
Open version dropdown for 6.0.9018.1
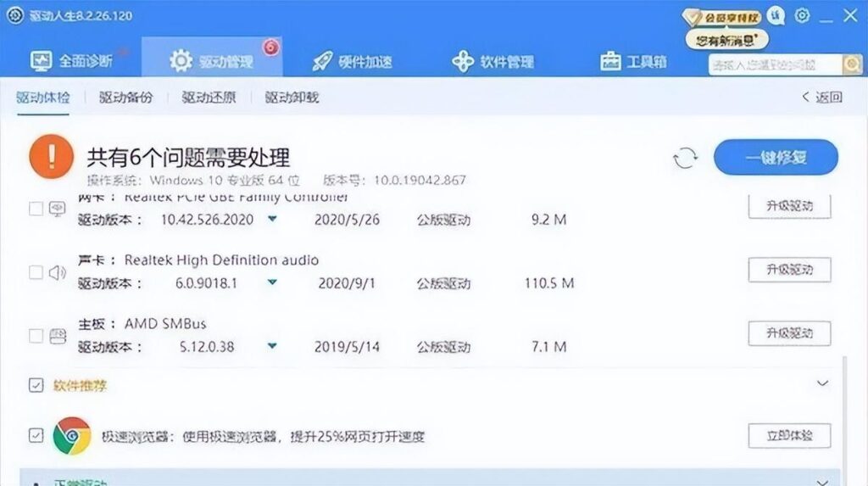[x=272, y=282]
